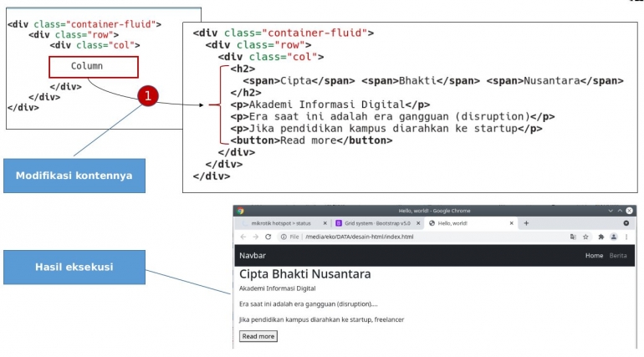The height and width of the screenshot is (357, 644).
Task: Bookmark page with the star icon
Action: 586,237
